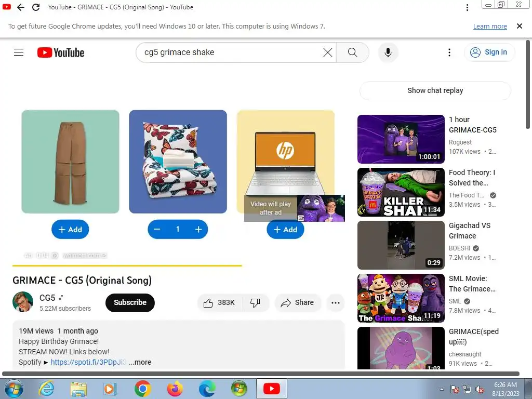Viewport: 532px width, 399px height.
Task: Reload the page
Action: (x=36, y=7)
